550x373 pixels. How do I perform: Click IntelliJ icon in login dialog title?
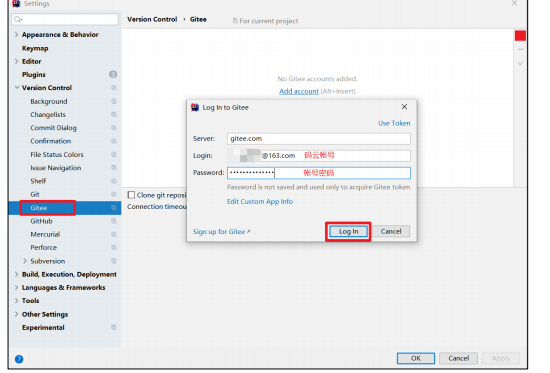pyautogui.click(x=195, y=107)
